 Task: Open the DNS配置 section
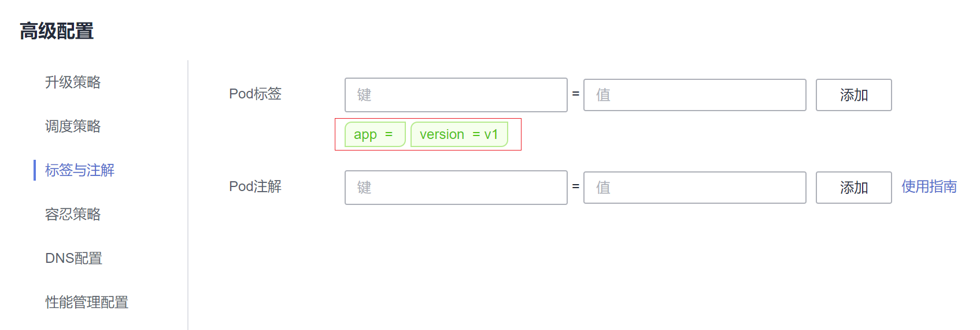73,258
